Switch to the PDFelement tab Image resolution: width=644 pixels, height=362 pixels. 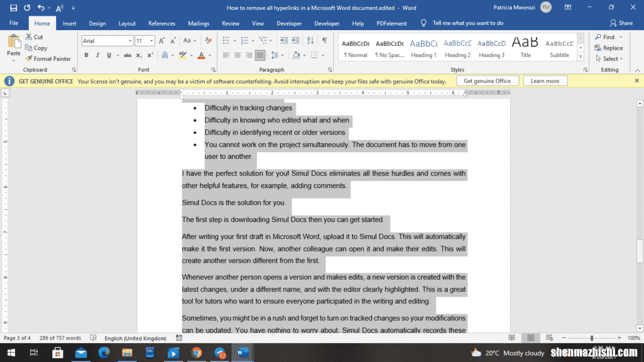tap(391, 23)
